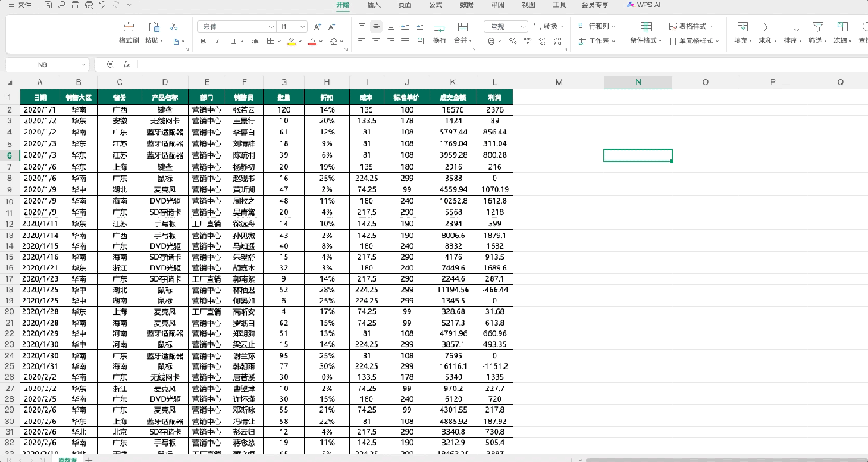Toggle top vertical alignment
The height and width of the screenshot is (462, 868).
(x=361, y=27)
